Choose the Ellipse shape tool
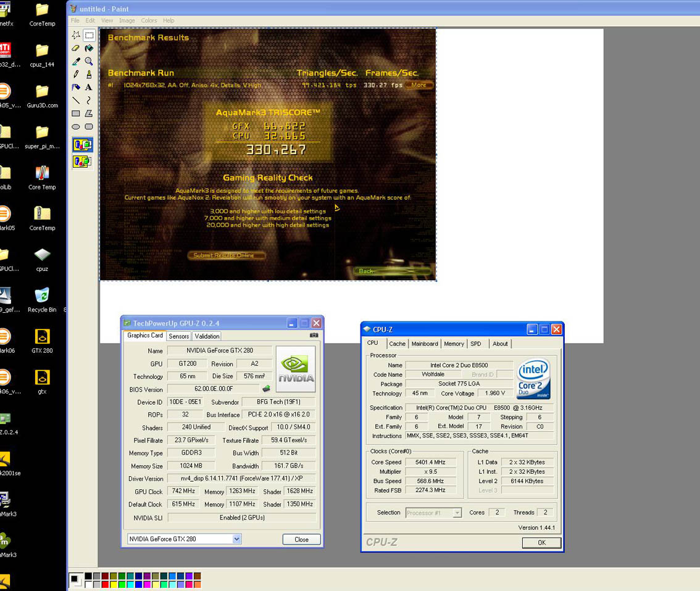Screen dimensions: 700x591 (76, 126)
